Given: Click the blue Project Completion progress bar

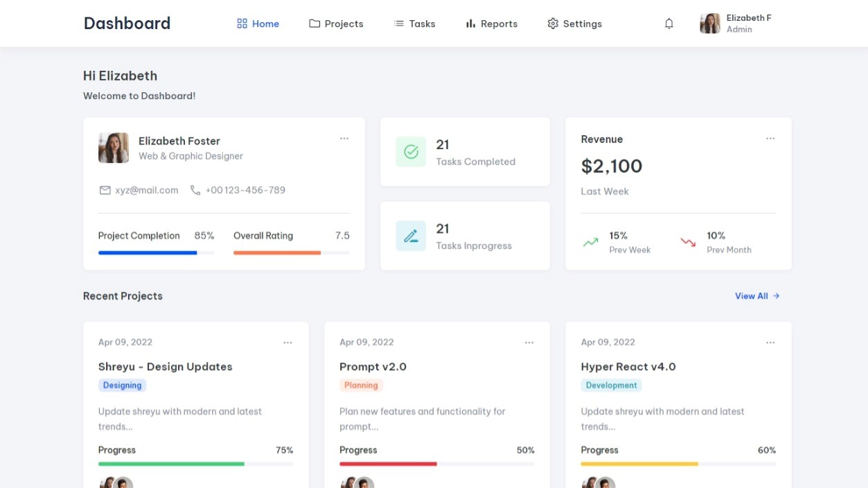Looking at the screenshot, I should pyautogui.click(x=148, y=253).
